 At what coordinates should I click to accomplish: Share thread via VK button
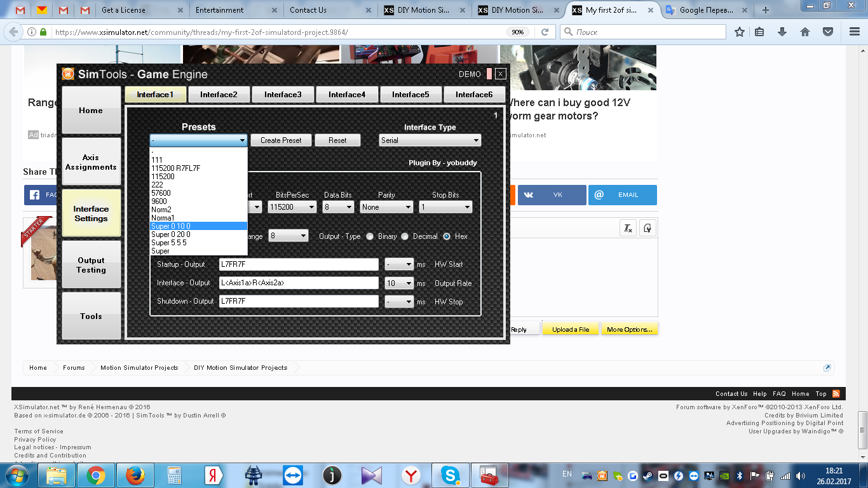tap(552, 195)
